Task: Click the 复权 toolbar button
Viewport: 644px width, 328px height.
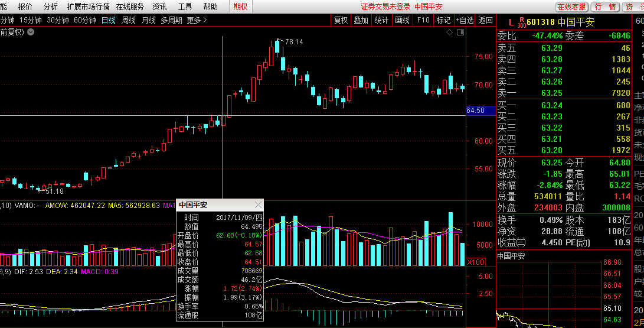Action: (x=341, y=20)
